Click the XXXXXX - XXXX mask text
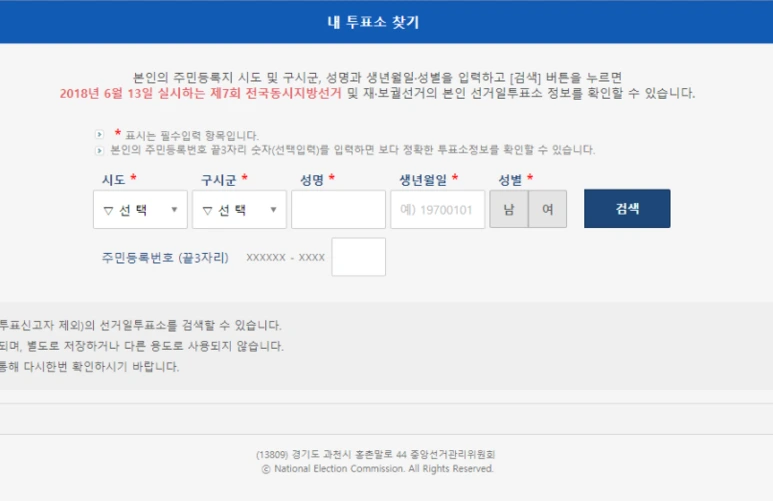The image size is (773, 501). pyautogui.click(x=285, y=257)
